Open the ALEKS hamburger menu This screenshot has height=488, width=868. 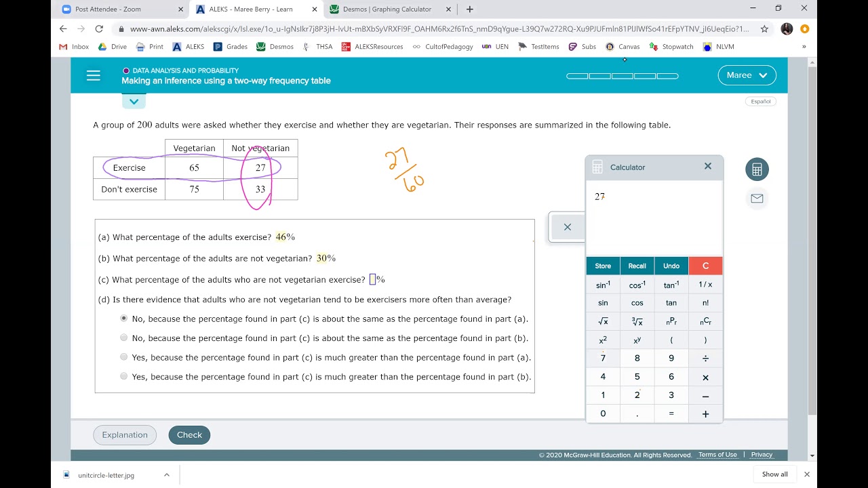(x=94, y=76)
